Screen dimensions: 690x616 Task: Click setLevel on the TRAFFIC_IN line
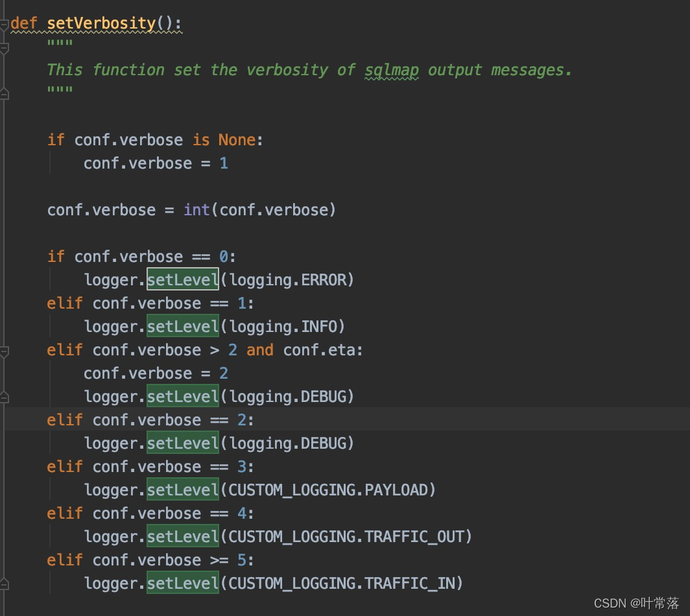(183, 582)
